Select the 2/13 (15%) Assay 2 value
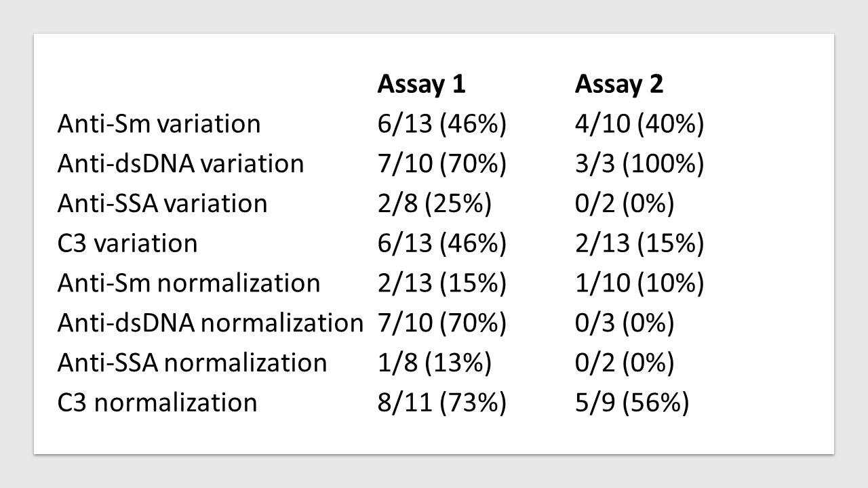 [639, 243]
